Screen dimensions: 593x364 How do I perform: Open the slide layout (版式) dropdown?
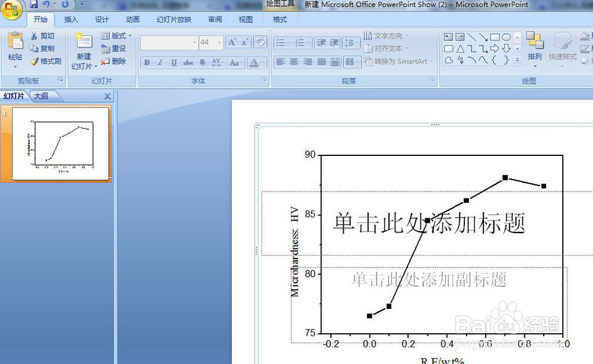point(116,36)
